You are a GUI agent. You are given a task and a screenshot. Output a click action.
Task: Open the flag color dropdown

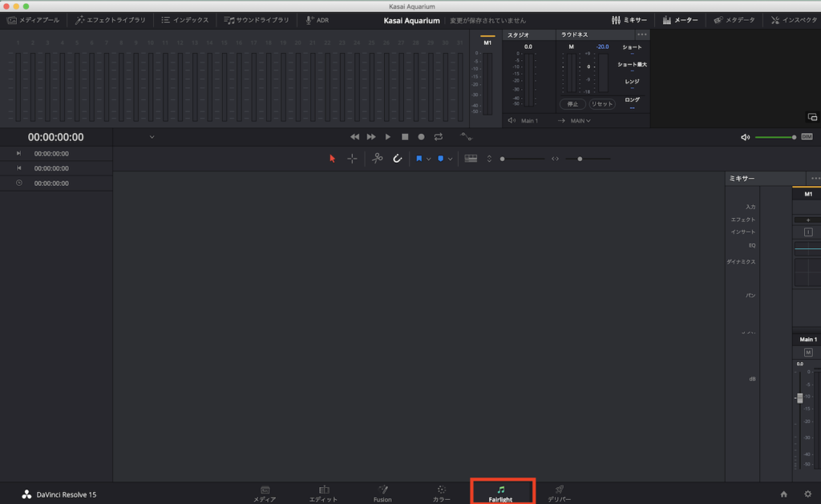pyautogui.click(x=429, y=159)
